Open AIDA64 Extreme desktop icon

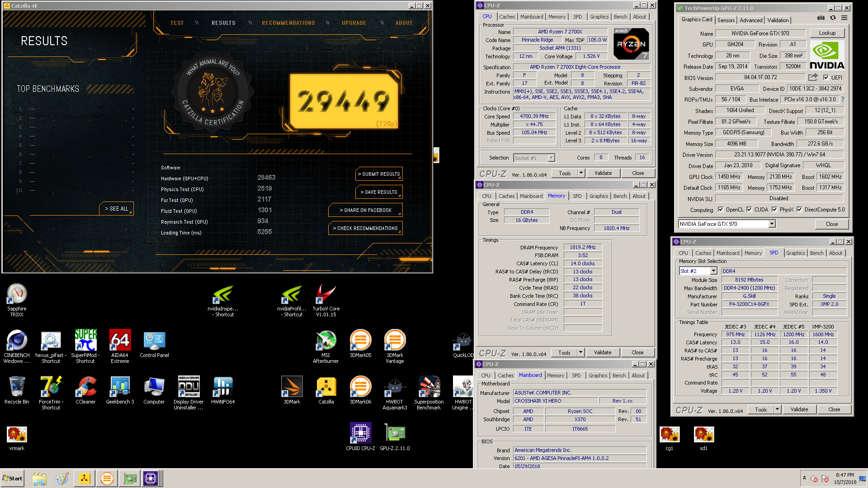click(x=120, y=346)
